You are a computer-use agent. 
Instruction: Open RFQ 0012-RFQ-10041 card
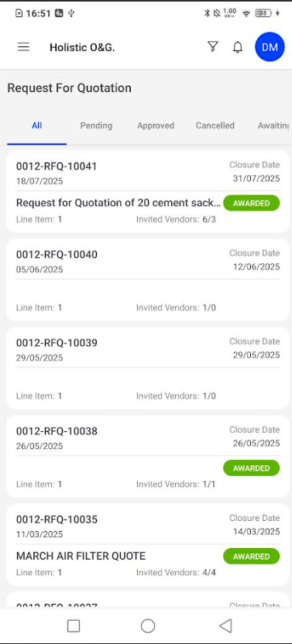[148, 192]
